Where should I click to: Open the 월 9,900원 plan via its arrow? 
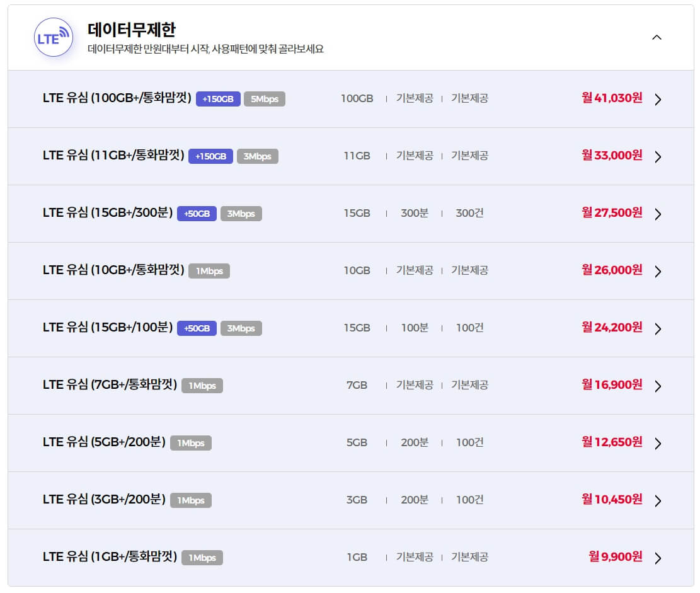coord(658,557)
